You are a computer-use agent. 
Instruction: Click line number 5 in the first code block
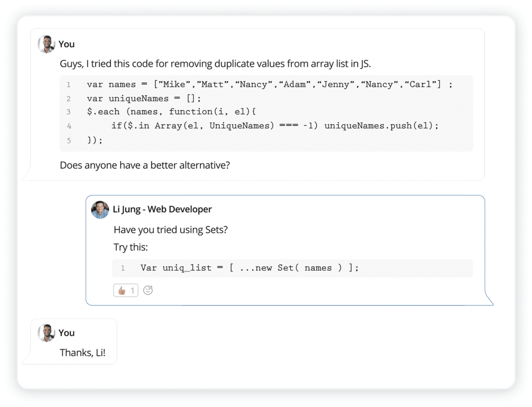(69, 140)
